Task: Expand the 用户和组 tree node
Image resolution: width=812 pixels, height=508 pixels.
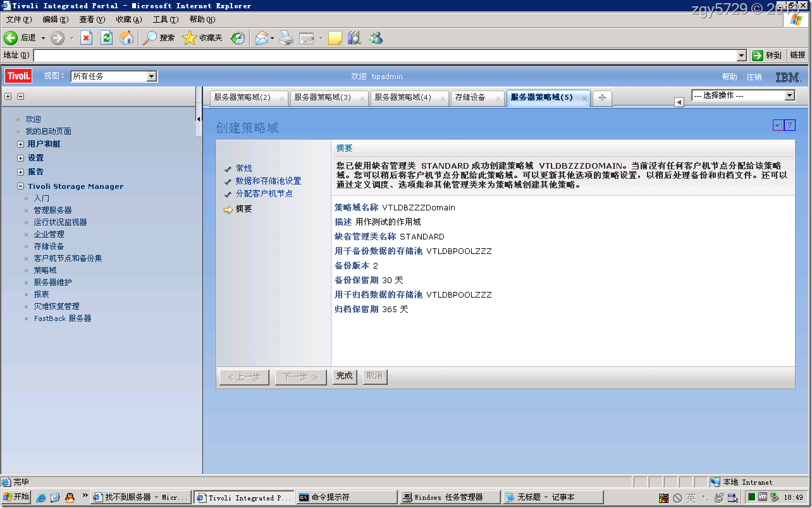Action: click(x=21, y=144)
